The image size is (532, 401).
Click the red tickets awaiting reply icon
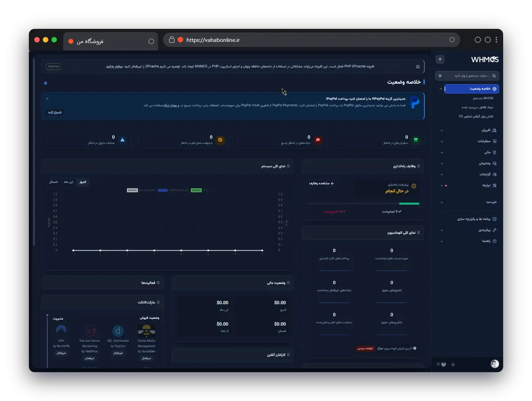pos(318,140)
